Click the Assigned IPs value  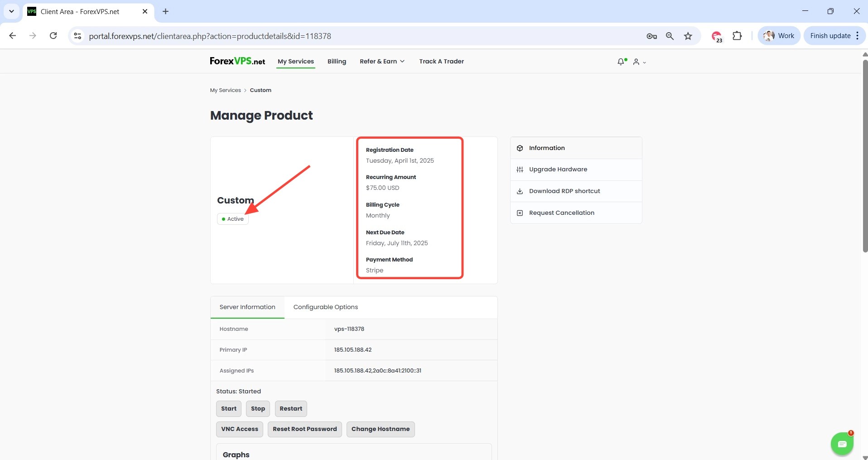377,371
